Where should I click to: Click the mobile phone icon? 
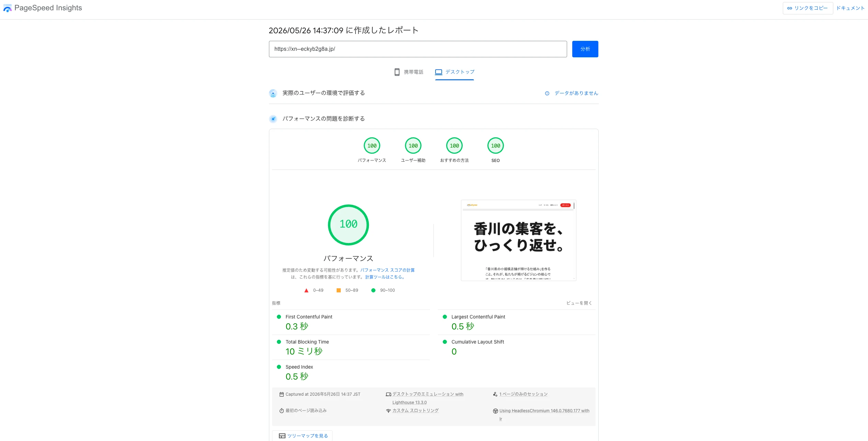tap(397, 72)
